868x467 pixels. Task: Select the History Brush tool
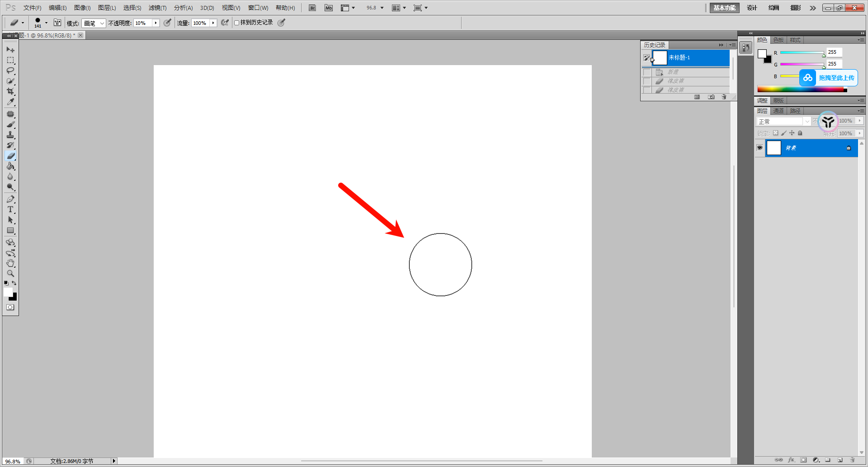(x=10, y=145)
